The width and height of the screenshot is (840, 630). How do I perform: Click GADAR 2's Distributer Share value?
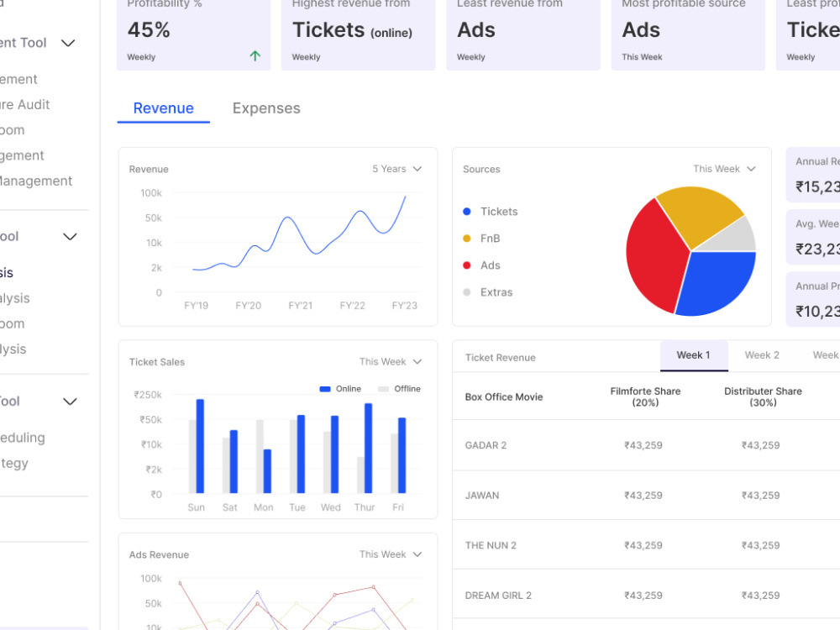pos(761,445)
